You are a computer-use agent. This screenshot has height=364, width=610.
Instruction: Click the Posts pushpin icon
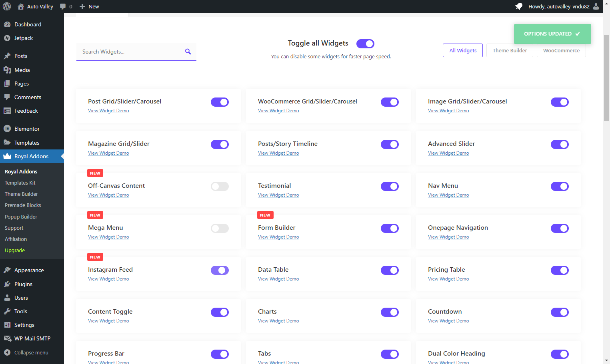click(x=7, y=56)
